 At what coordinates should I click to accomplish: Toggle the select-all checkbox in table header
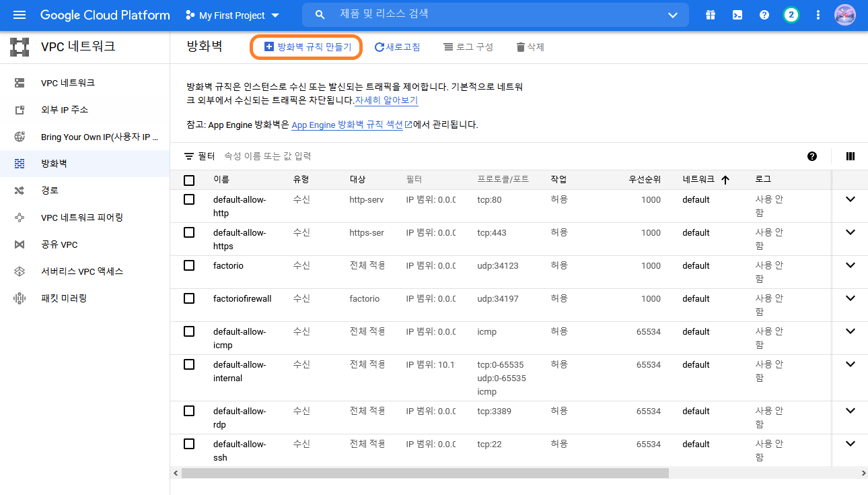coord(189,180)
